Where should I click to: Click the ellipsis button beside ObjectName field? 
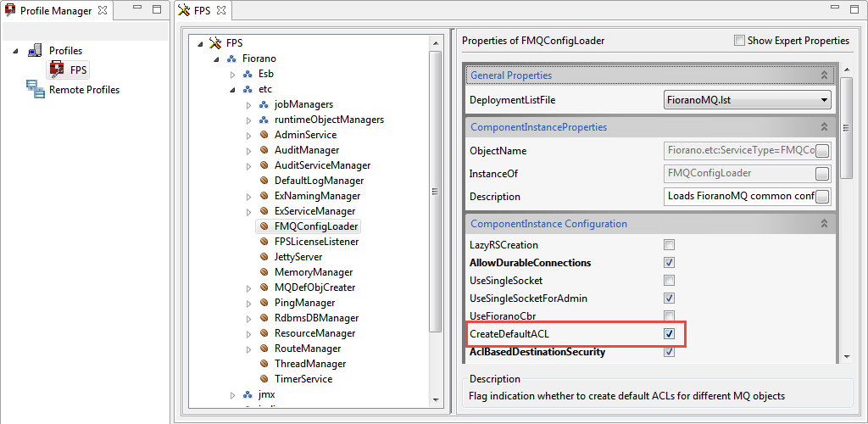pyautogui.click(x=821, y=151)
